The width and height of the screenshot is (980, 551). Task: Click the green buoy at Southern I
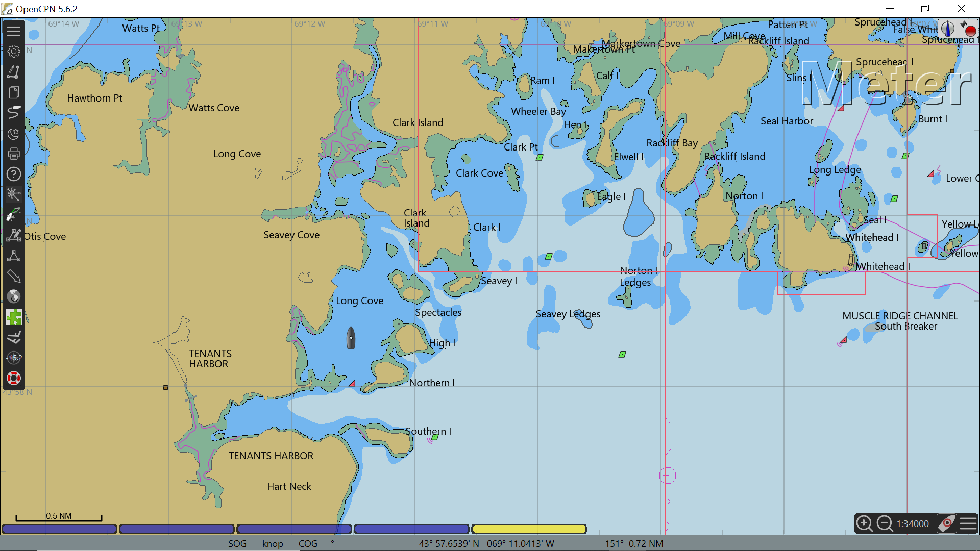(435, 437)
